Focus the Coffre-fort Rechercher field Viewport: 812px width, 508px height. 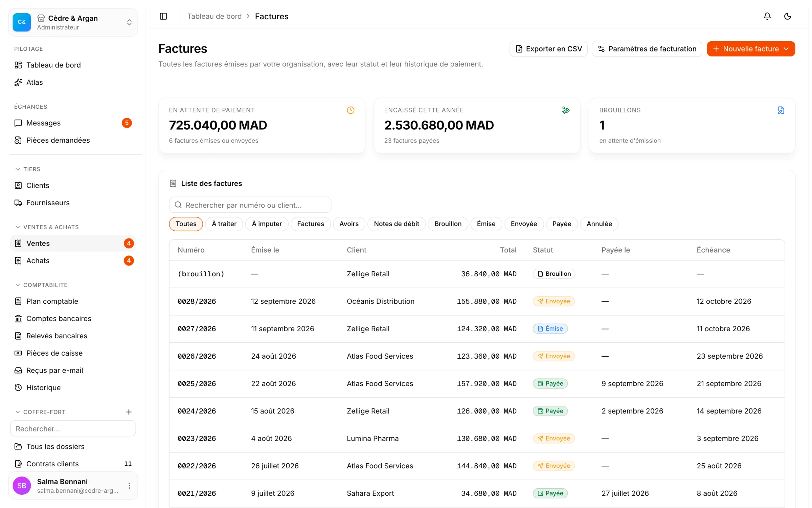coord(73,428)
